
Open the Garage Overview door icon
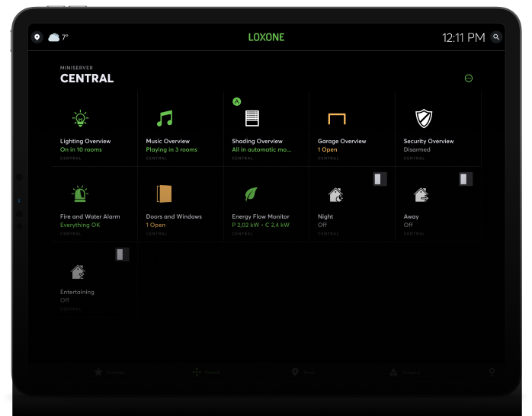point(337,119)
